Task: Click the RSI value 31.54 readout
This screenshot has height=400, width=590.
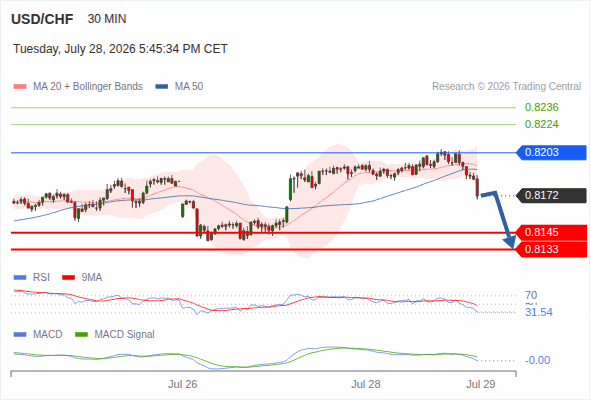Action: click(539, 312)
